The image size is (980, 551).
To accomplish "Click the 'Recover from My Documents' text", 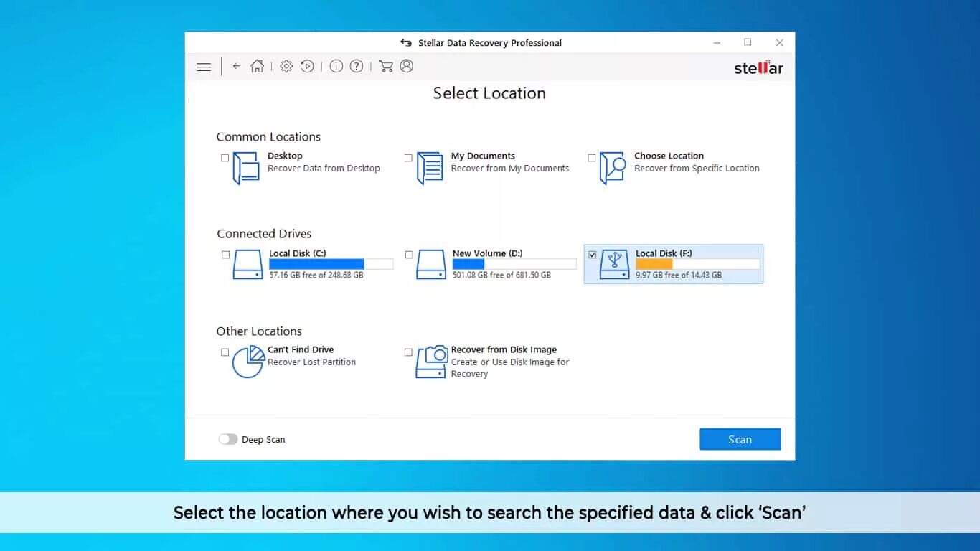I will pyautogui.click(x=510, y=169).
